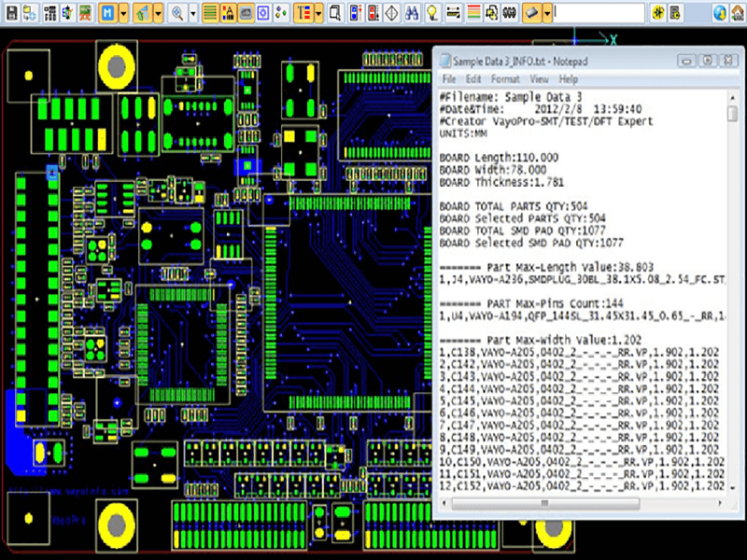Image resolution: width=747 pixels, height=560 pixels.
Task: Toggle the eraser tool button
Action: (x=530, y=13)
